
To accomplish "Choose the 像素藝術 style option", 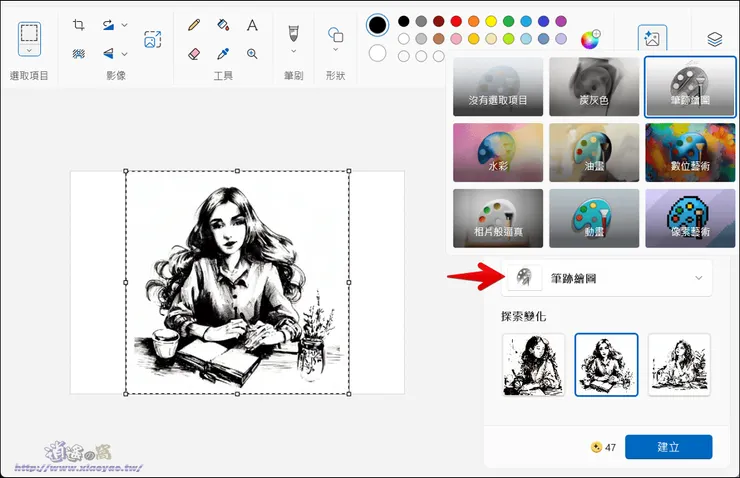I will 689,218.
